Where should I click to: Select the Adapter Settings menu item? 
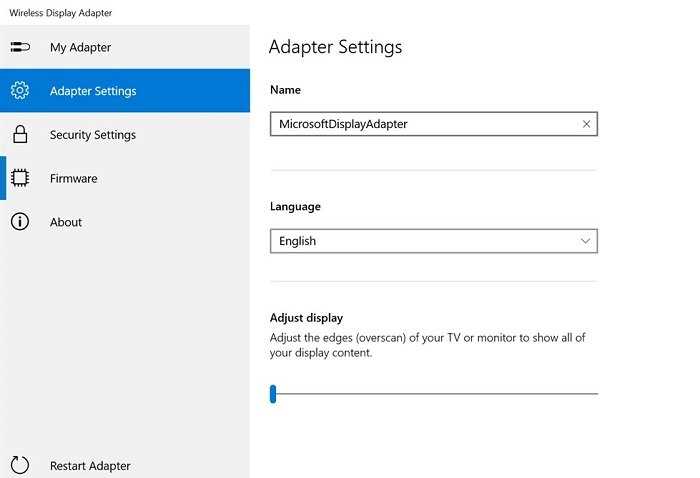point(125,91)
